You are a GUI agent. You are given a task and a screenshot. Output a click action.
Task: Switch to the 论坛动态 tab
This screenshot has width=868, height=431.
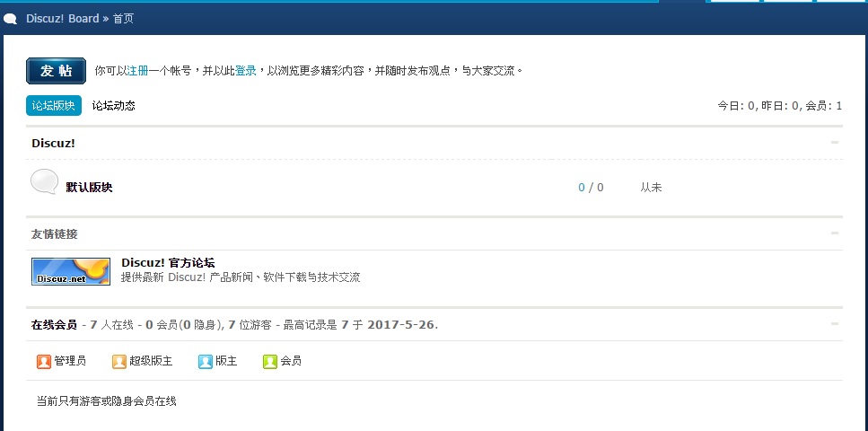click(x=113, y=105)
